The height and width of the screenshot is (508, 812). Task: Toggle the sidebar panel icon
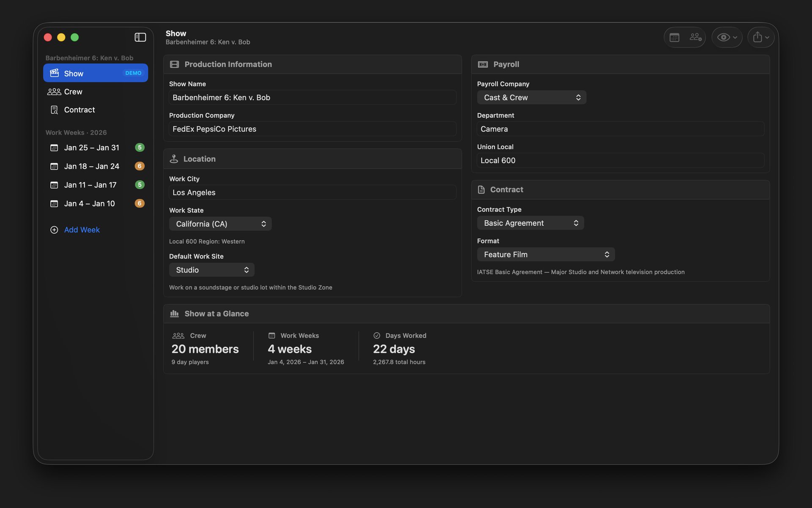coord(140,37)
